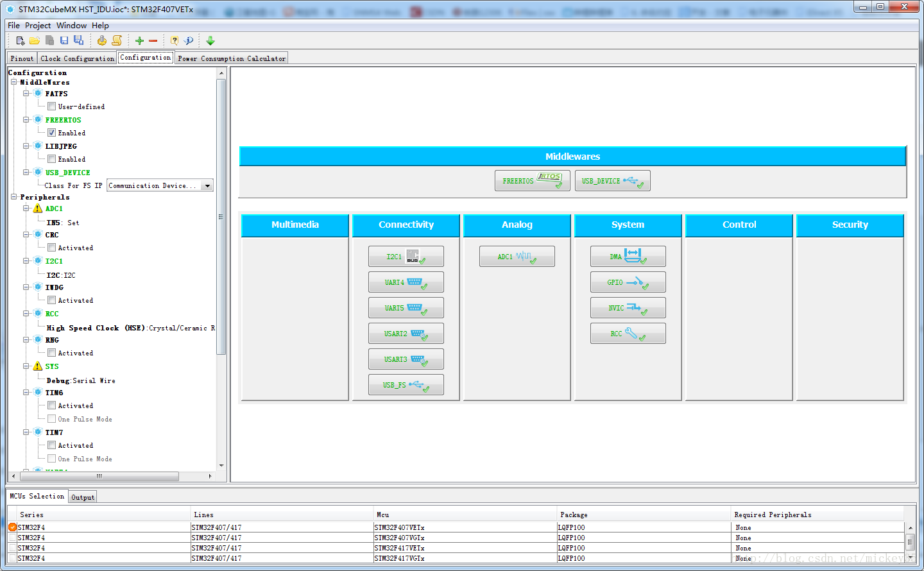Click the green download arrow icon
Viewport: 924px width, 571px height.
pyautogui.click(x=210, y=40)
